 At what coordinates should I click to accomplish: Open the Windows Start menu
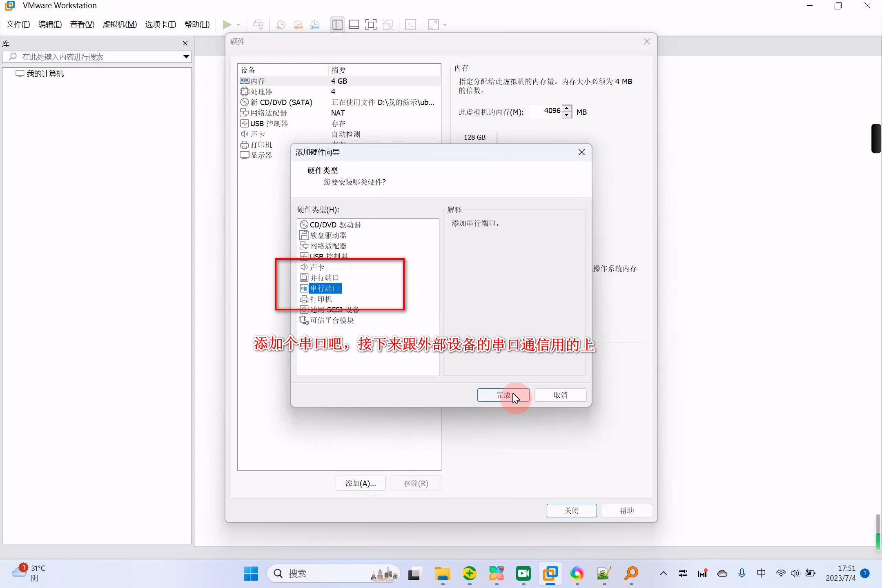pyautogui.click(x=251, y=573)
